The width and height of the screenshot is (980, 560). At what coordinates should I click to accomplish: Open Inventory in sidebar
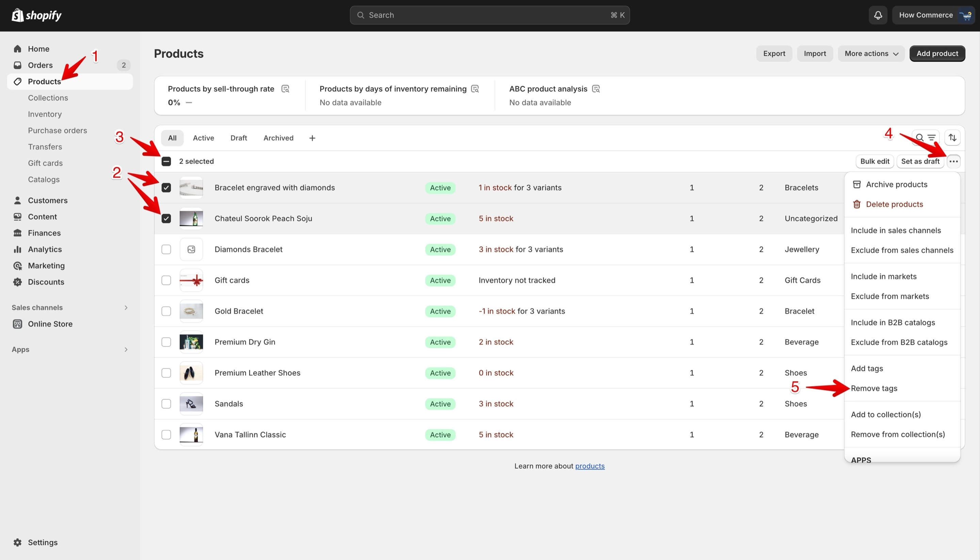click(45, 114)
